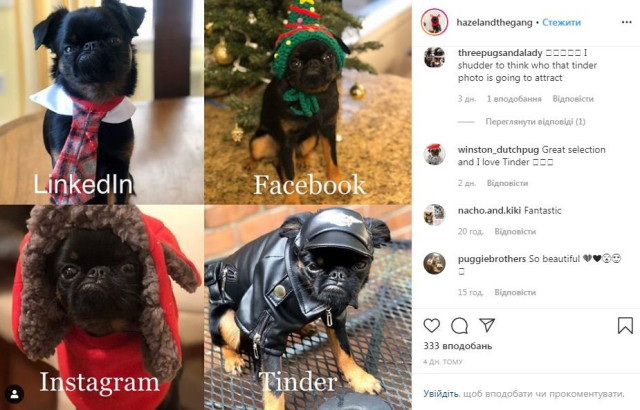Show likes on the threepugsandalady comment
This screenshot has height=410, width=640.
coord(514,99)
